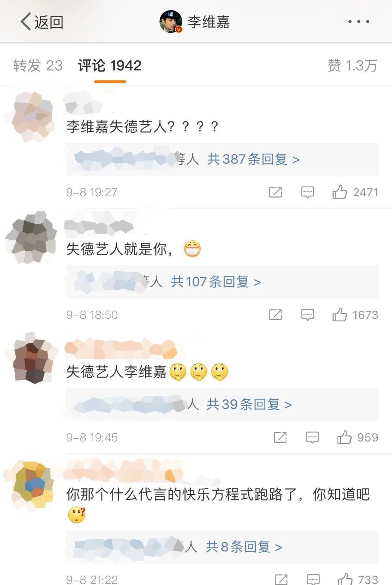This screenshot has width=392, height=585.
Task: Open the 赞 1.3万 likes tab
Action: (352, 66)
